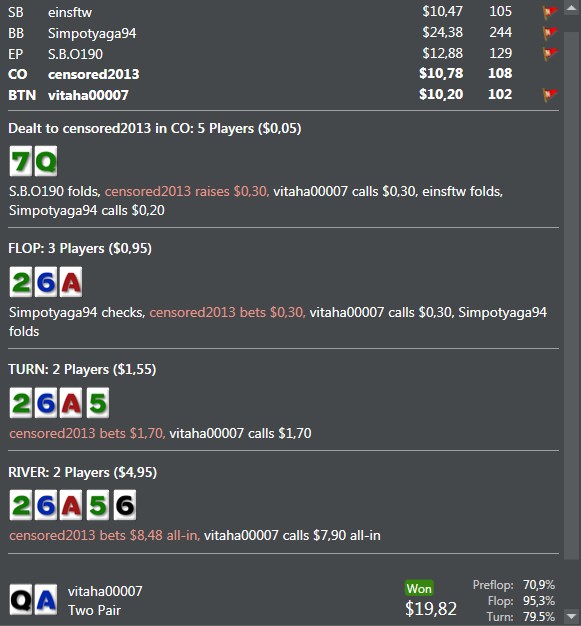
Task: Click the flag icon on S.B.O190 row
Action: [550, 53]
